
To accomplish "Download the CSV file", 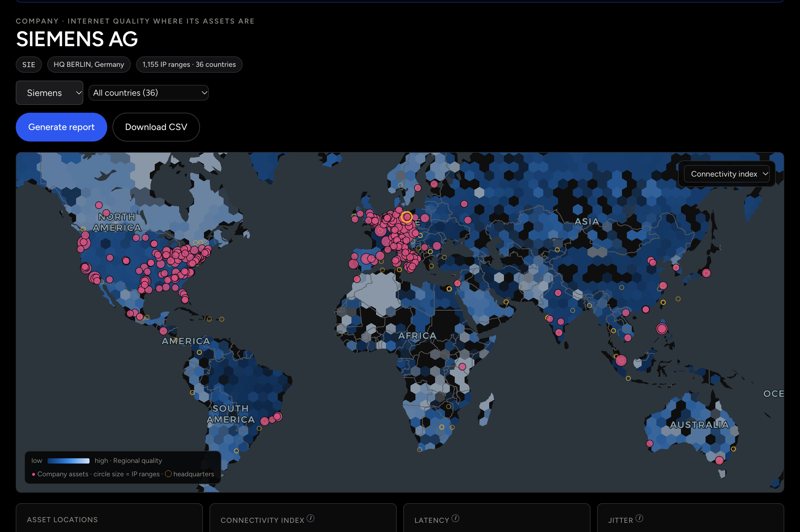I will coord(156,127).
